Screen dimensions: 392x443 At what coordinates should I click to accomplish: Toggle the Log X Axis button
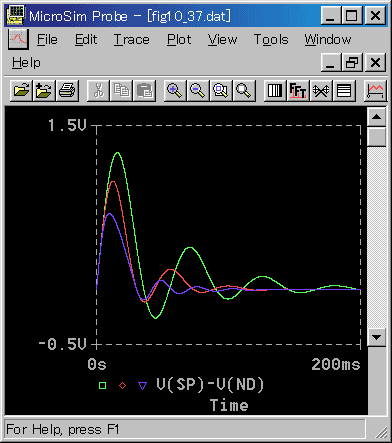[x=275, y=90]
